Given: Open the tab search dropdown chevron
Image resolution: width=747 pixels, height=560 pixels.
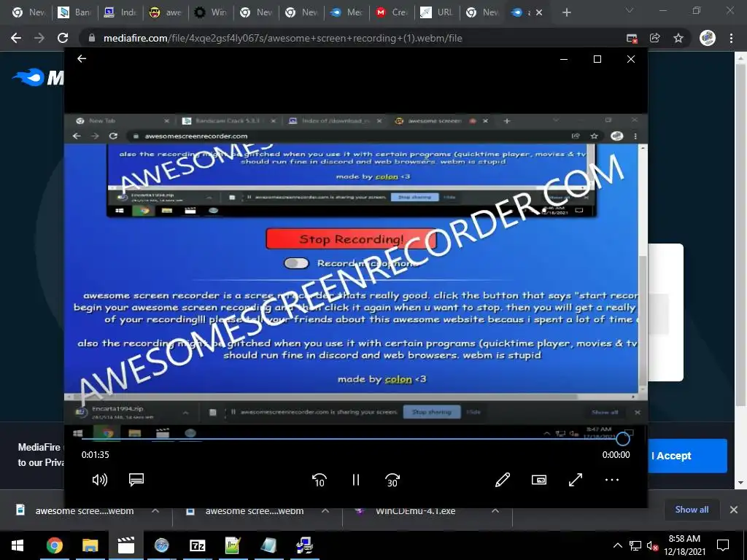Looking at the screenshot, I should coord(630,10).
